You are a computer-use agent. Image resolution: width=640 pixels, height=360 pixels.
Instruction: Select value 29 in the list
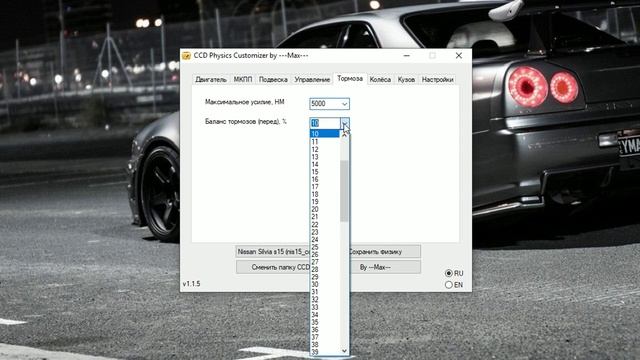click(x=325, y=277)
